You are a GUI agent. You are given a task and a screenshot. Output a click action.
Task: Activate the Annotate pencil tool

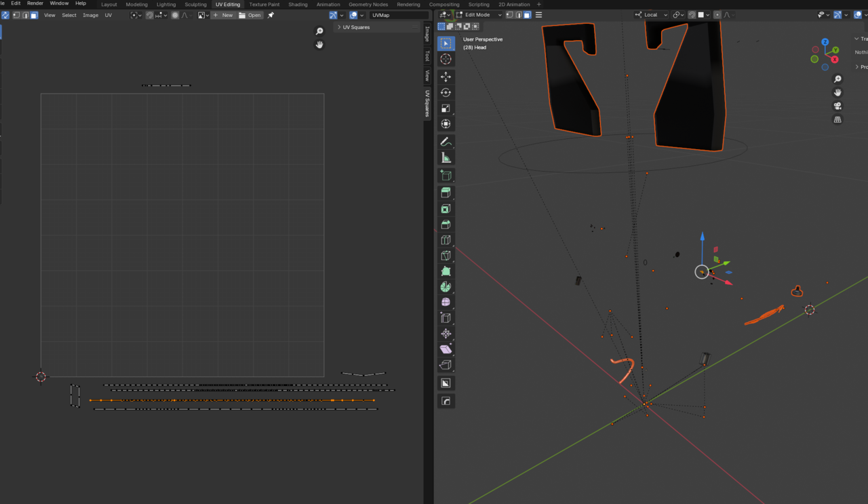click(446, 142)
